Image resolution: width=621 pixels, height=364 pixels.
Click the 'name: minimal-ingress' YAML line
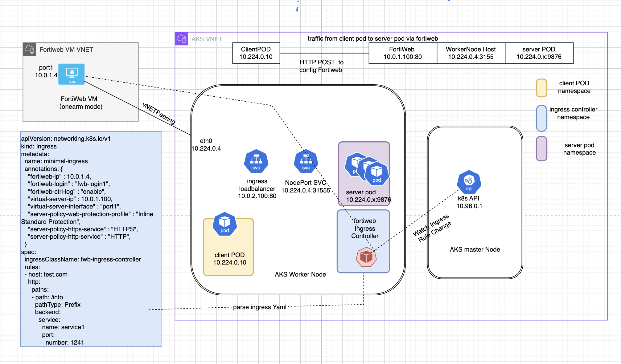56,161
